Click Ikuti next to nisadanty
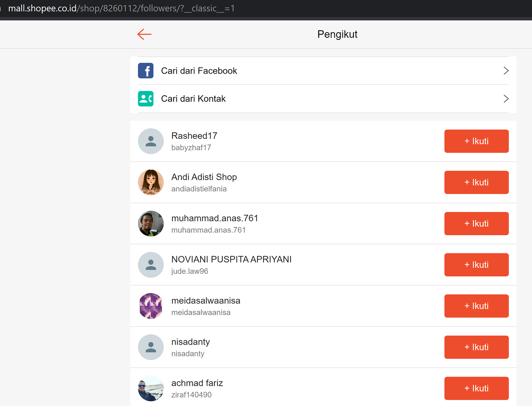The height and width of the screenshot is (406, 532). point(476,347)
